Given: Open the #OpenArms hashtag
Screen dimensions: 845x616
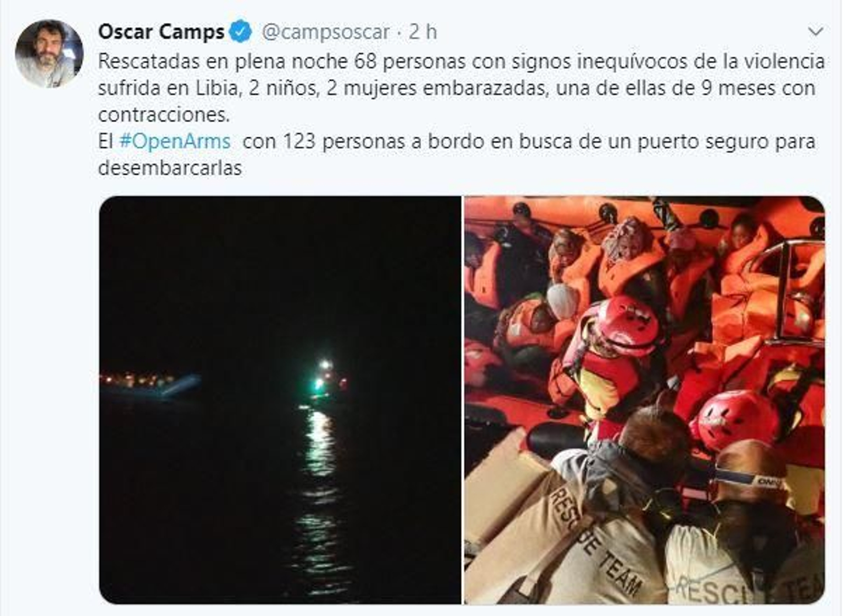Looking at the screenshot, I should [x=175, y=141].
